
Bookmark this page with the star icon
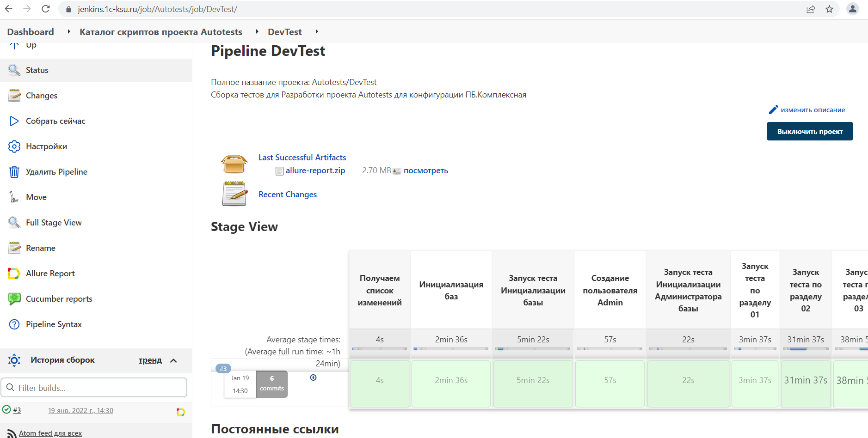[829, 9]
